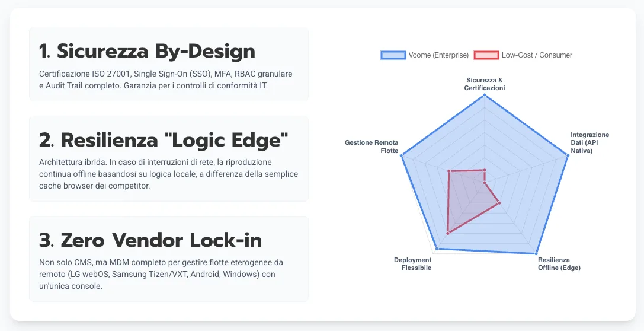The width and height of the screenshot is (644, 331).
Task: Click the red data point on Deployment Flessibile axis
Action: pos(448,233)
